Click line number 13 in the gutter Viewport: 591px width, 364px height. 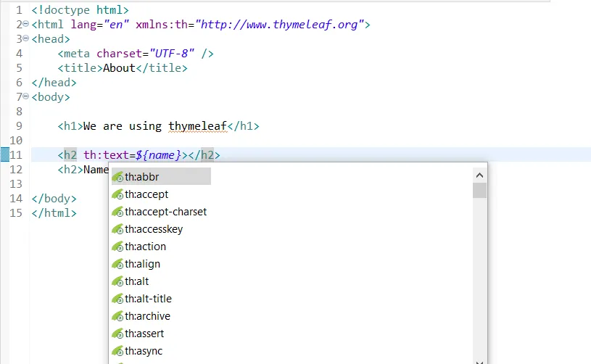coord(16,184)
